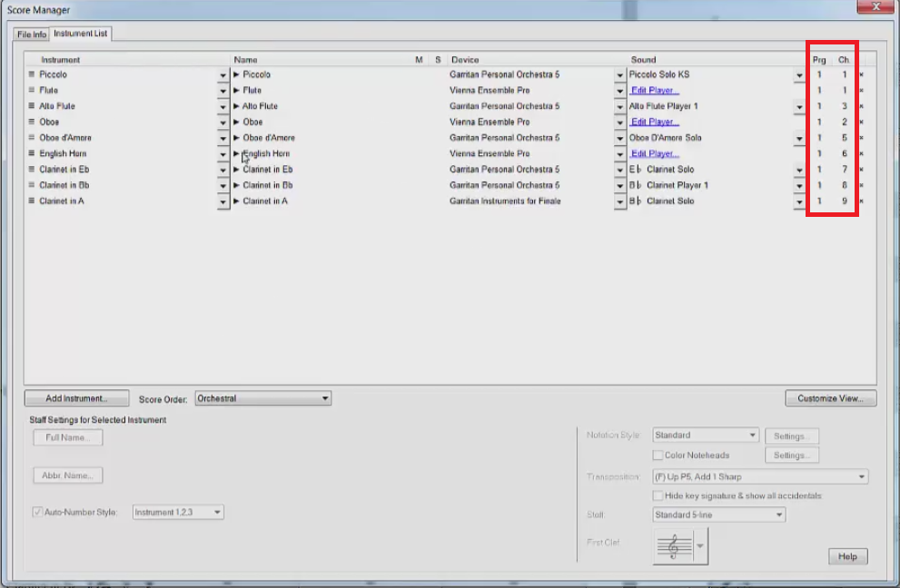Click the x icon on English Horn row
The width and height of the screenshot is (900, 588).
(861, 154)
